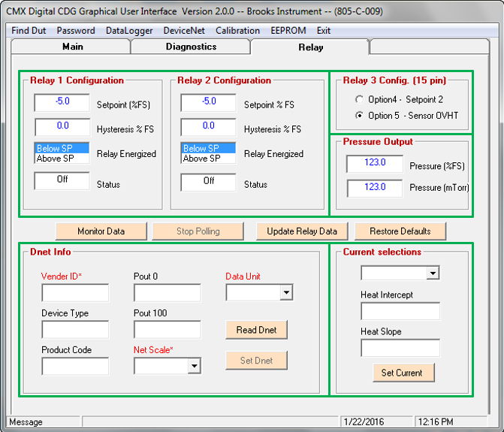Select the Relay tab

310,47
